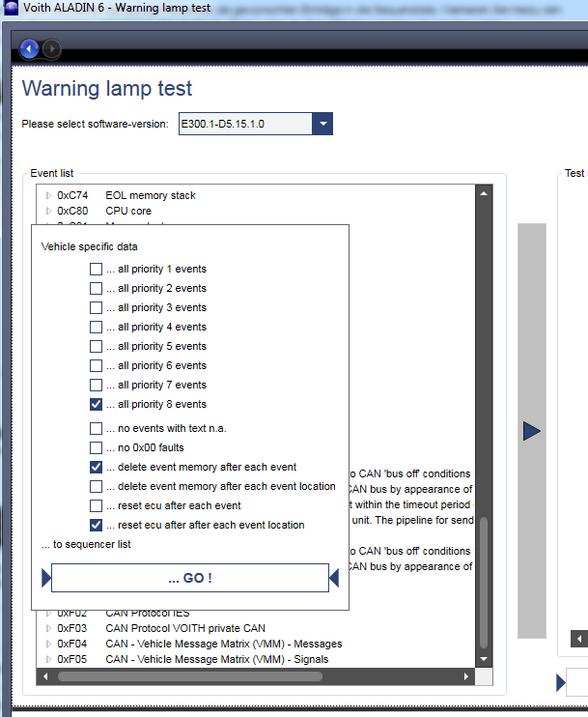588x717 pixels.
Task: Enable all priority 7 events checkbox
Action: [96, 385]
